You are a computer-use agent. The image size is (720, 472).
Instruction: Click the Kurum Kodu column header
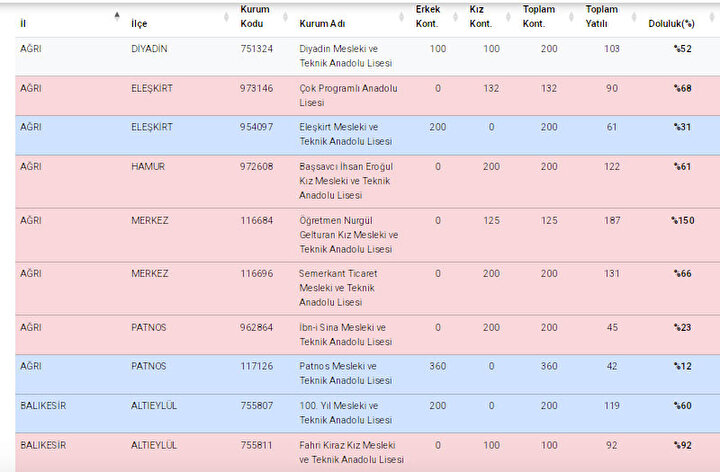click(255, 17)
